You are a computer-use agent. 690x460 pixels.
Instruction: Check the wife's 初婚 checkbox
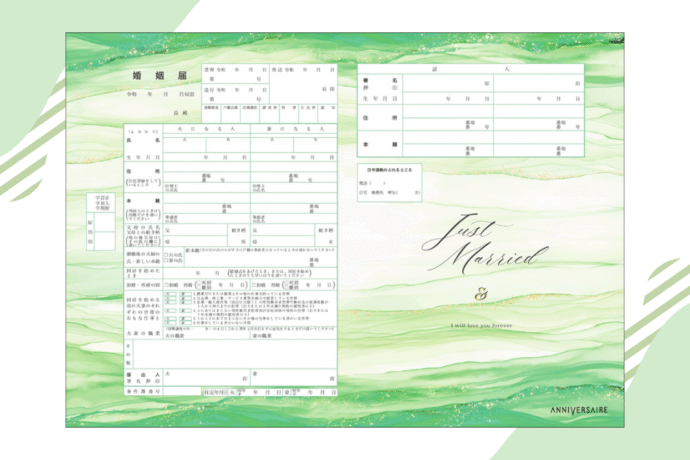pyautogui.click(x=253, y=285)
